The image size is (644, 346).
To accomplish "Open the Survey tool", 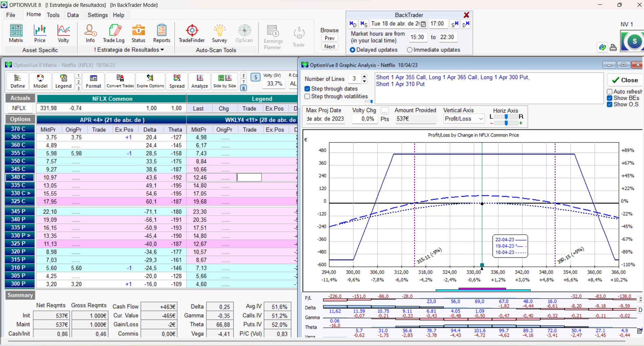I will [220, 34].
